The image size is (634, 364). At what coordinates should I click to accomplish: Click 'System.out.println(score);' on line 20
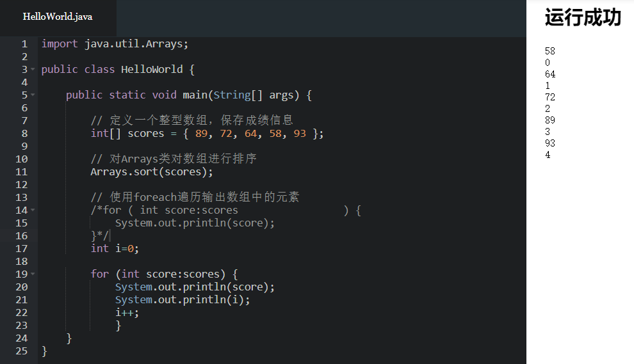[x=195, y=287]
